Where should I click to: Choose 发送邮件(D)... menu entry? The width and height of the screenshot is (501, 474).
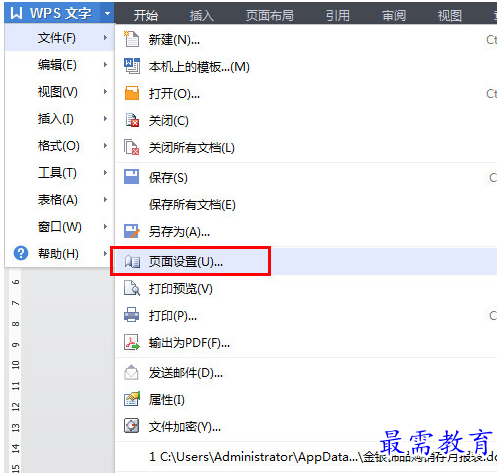(306, 372)
